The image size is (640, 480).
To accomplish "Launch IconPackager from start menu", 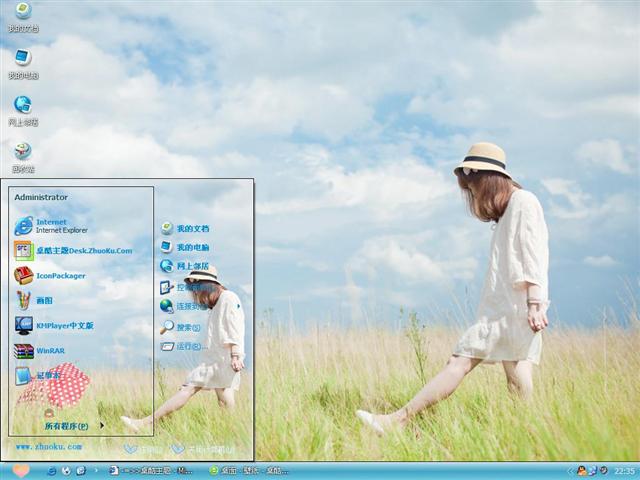I will [50, 276].
